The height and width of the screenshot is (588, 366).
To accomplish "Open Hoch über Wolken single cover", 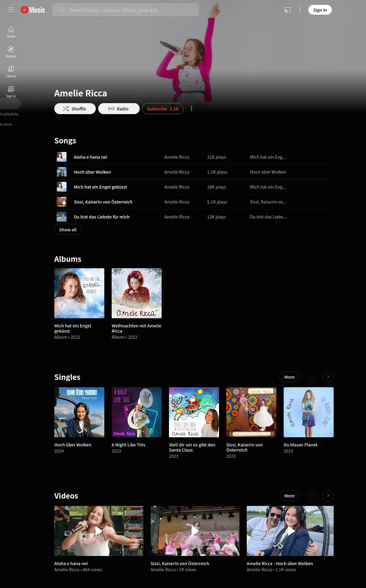I will (x=79, y=412).
